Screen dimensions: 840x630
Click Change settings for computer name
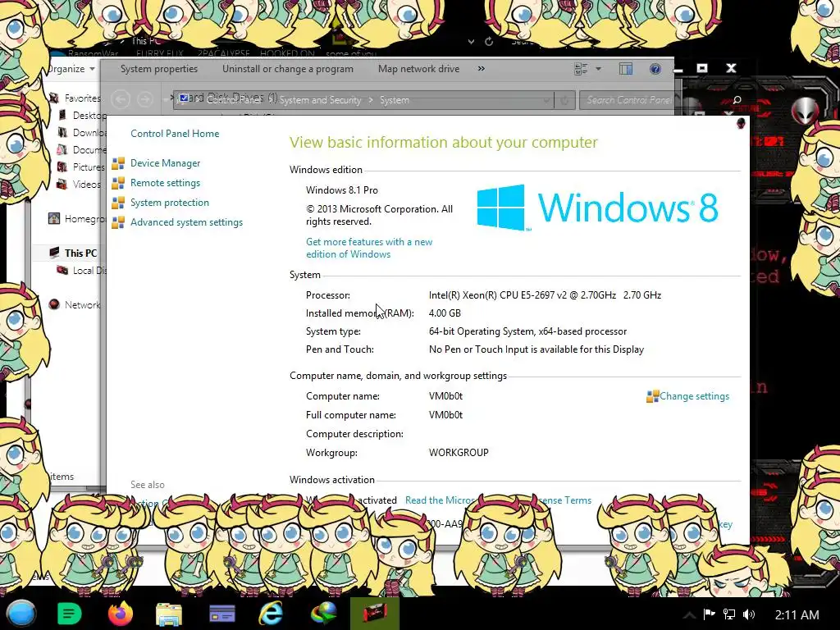pyautogui.click(x=694, y=396)
